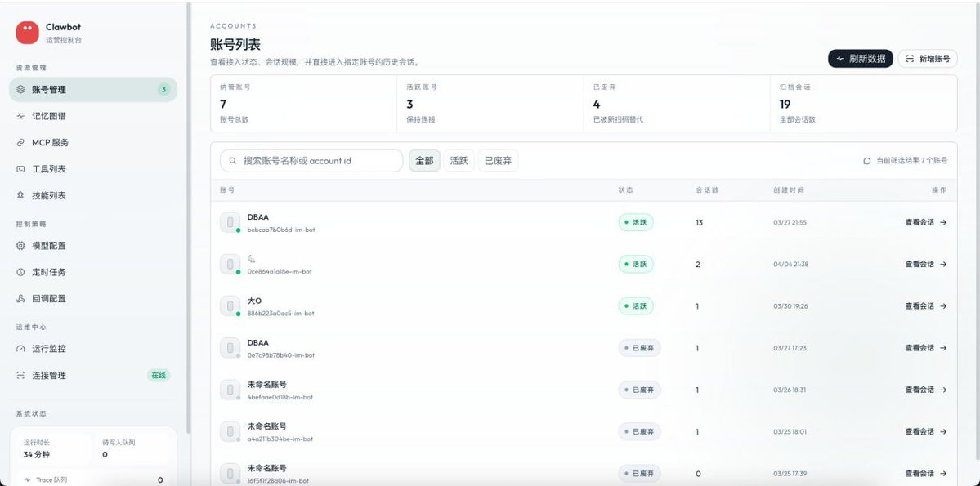Open 运行监控 in the sidebar
980x486 pixels.
coord(93,349)
